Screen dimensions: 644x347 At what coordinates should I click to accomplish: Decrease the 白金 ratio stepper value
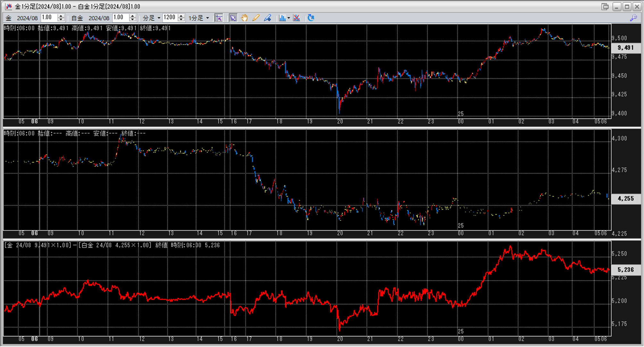click(133, 20)
